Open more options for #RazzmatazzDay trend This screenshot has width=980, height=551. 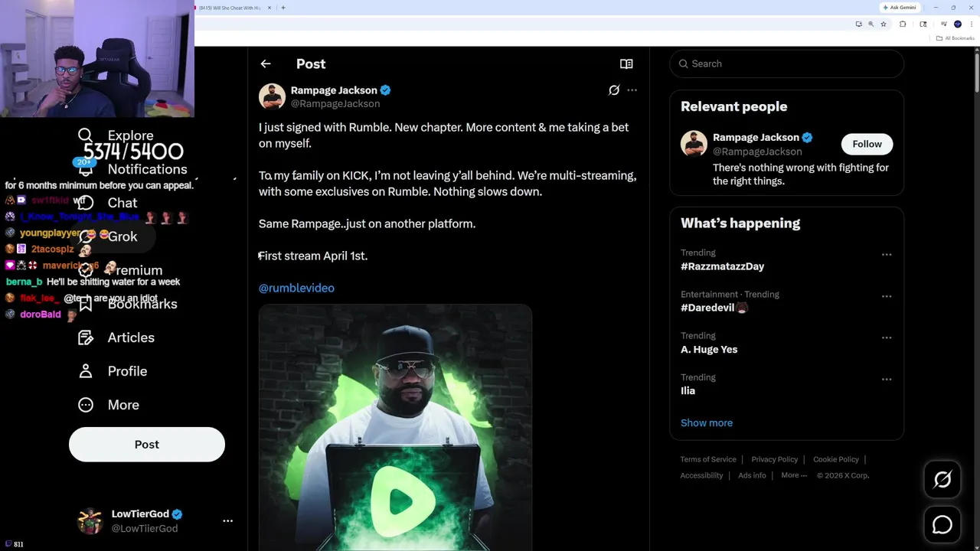887,254
